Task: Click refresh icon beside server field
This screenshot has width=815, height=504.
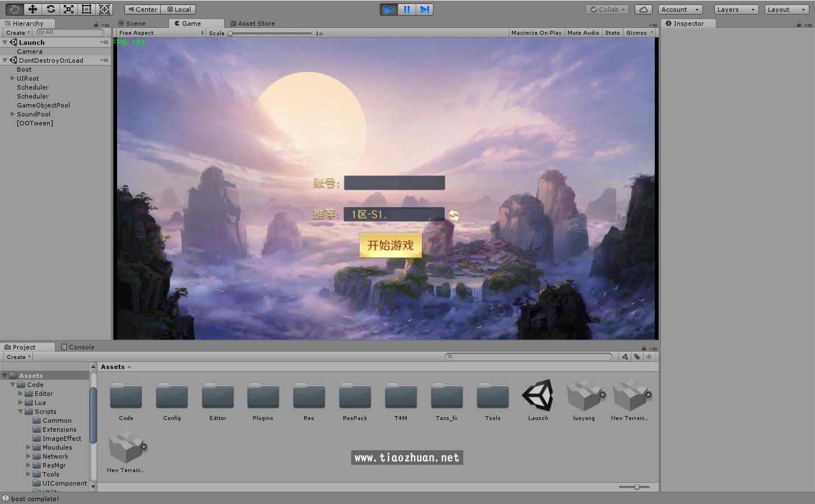Action: (x=454, y=215)
